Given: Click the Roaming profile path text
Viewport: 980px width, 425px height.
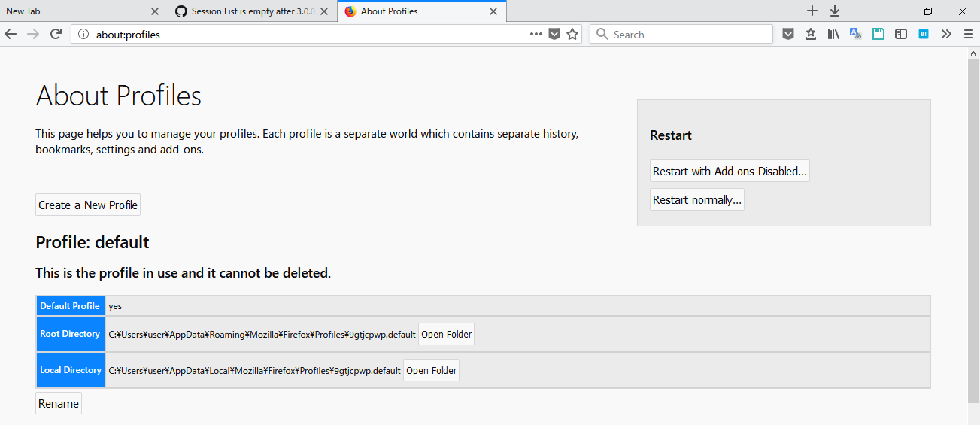Looking at the screenshot, I should pyautogui.click(x=262, y=335).
